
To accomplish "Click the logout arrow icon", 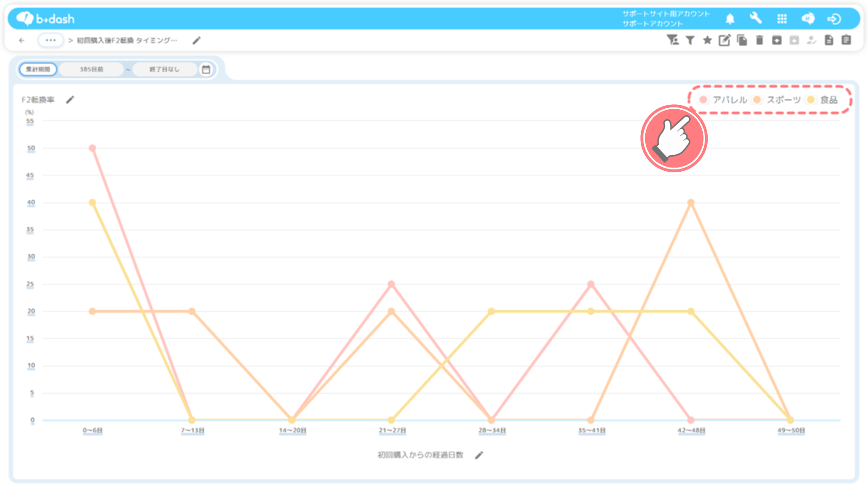I will pos(834,19).
